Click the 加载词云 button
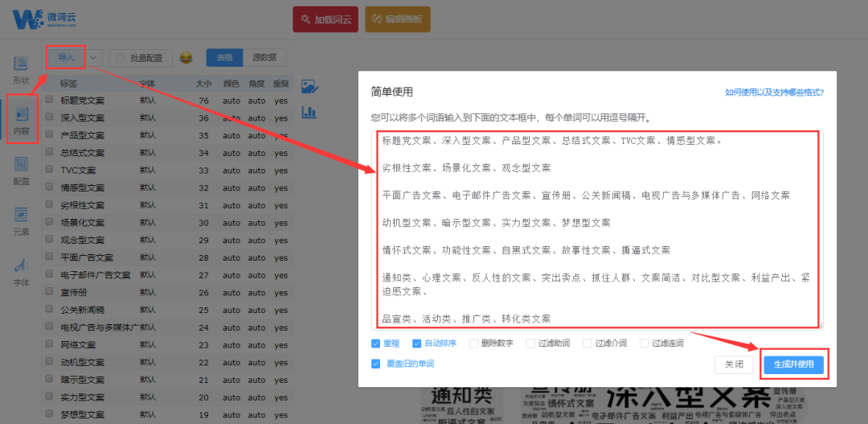The width and height of the screenshot is (868, 424). tap(325, 19)
